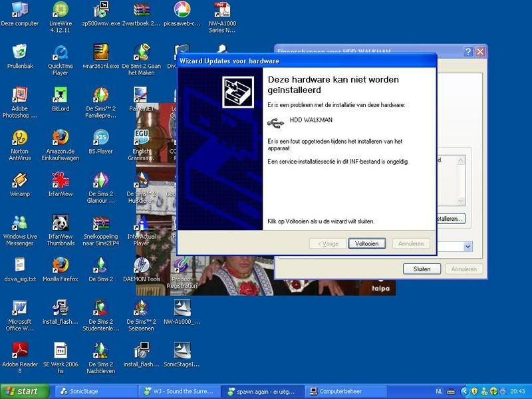Click the Vorige button in the wizard
Screen dimensions: 532x399
[x=328, y=243]
